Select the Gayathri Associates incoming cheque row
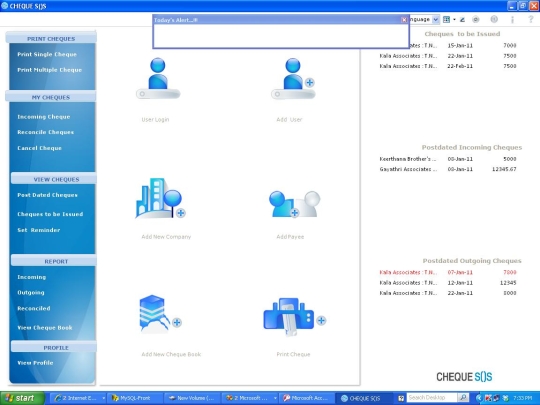Viewport: 540px width, 405px height. tap(448, 169)
